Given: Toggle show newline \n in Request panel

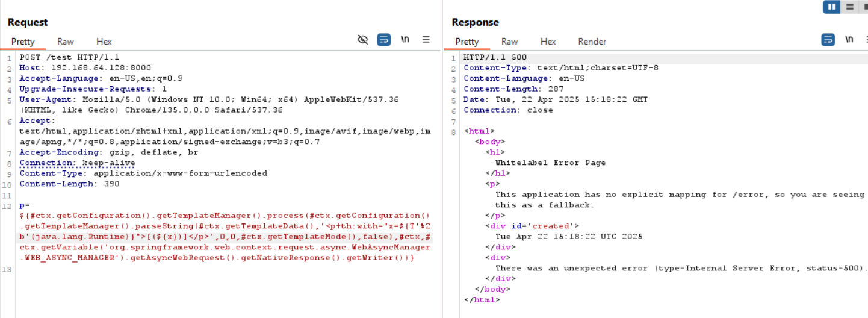Looking at the screenshot, I should coord(405,40).
